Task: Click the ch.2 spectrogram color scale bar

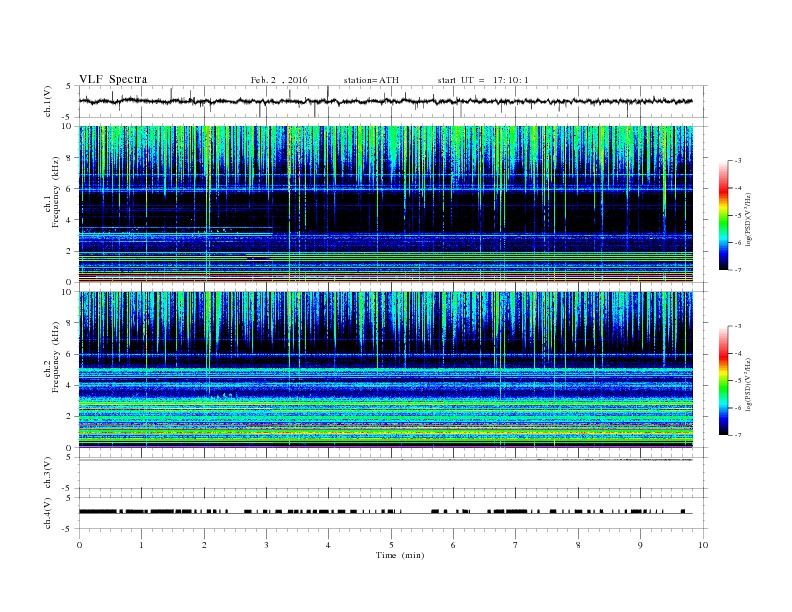Action: 723,380
